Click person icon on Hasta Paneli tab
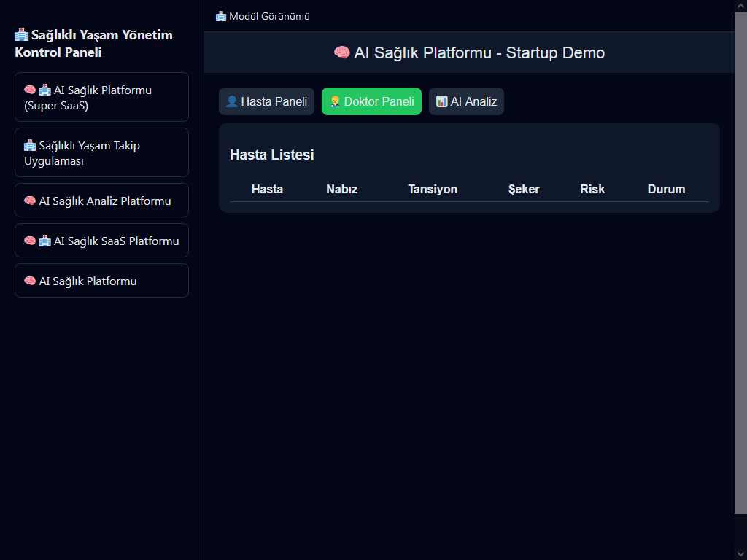Image resolution: width=747 pixels, height=560 pixels. [232, 101]
